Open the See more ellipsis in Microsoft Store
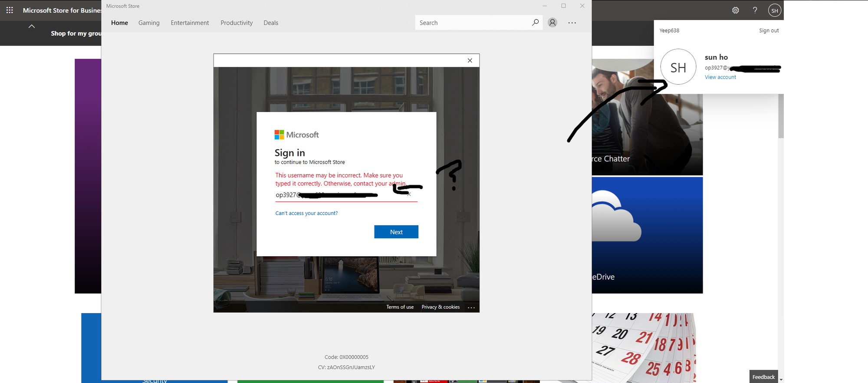 572,23
